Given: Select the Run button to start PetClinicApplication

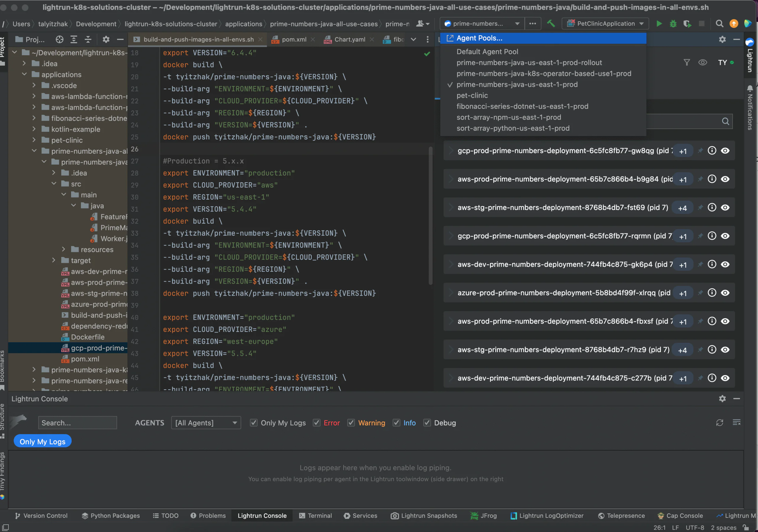Looking at the screenshot, I should click(659, 23).
